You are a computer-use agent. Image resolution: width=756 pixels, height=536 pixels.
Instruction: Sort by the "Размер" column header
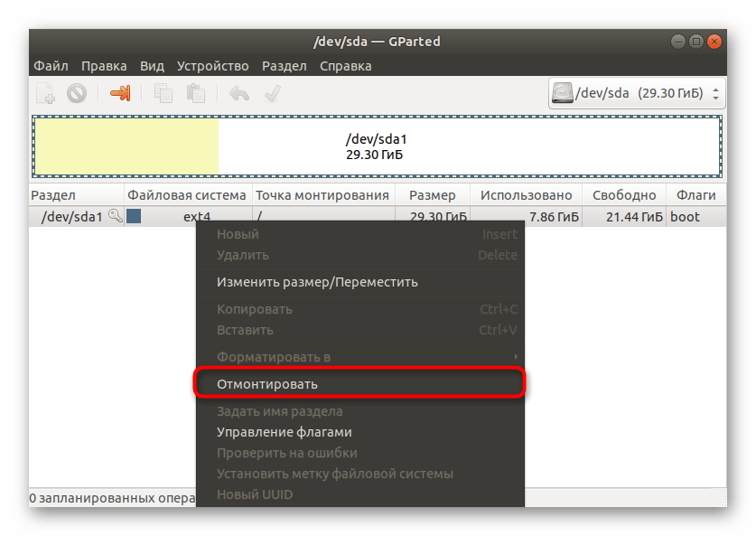432,195
